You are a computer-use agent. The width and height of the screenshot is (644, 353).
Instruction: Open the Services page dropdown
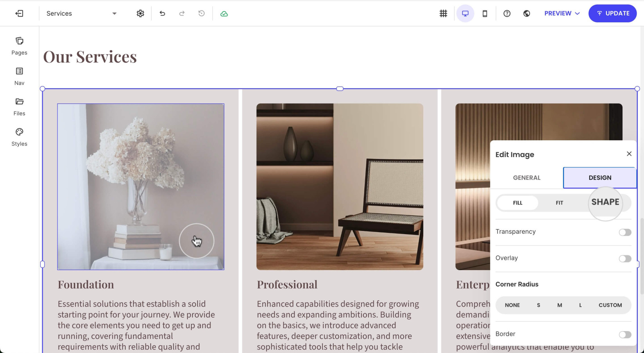tap(81, 13)
